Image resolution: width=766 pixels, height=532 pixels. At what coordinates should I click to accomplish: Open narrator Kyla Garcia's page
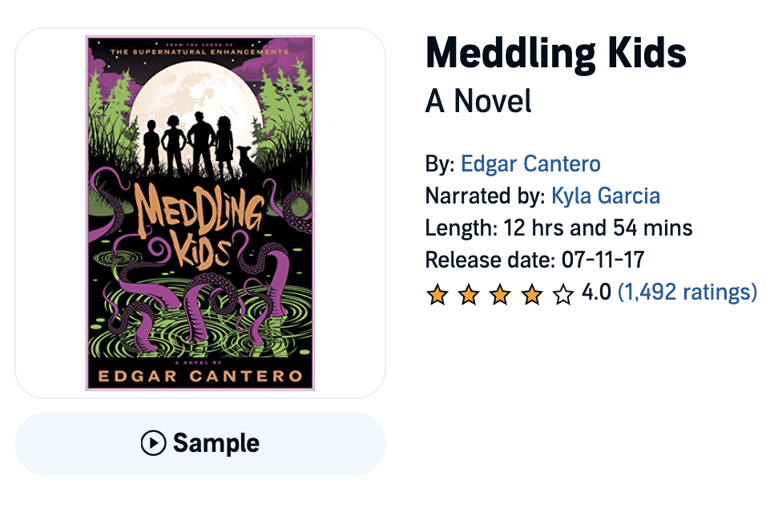[606, 196]
